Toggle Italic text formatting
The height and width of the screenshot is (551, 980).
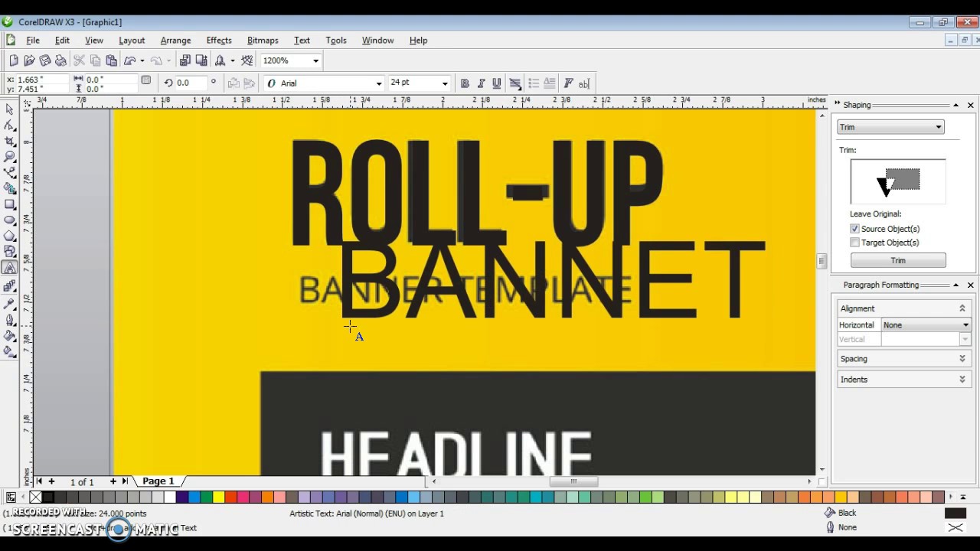pos(481,83)
